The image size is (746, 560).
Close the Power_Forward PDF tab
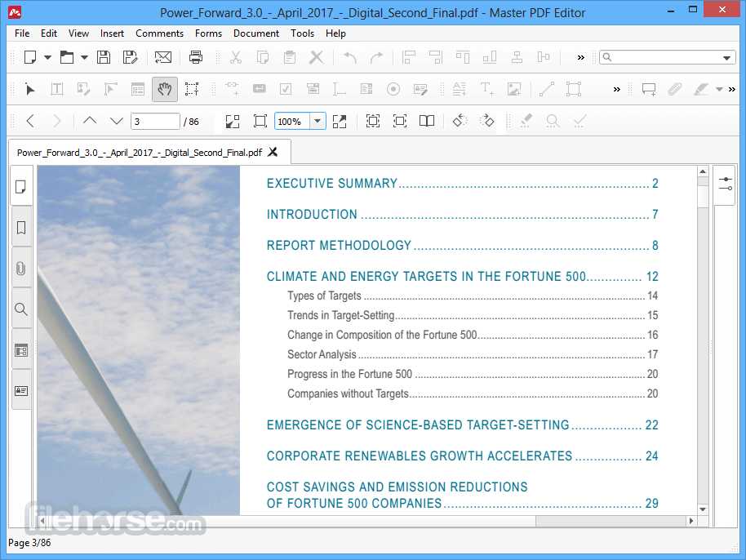click(273, 152)
